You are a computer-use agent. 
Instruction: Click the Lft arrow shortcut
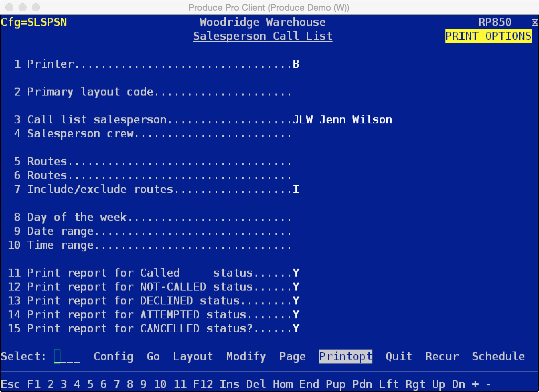pyautogui.click(x=389, y=384)
